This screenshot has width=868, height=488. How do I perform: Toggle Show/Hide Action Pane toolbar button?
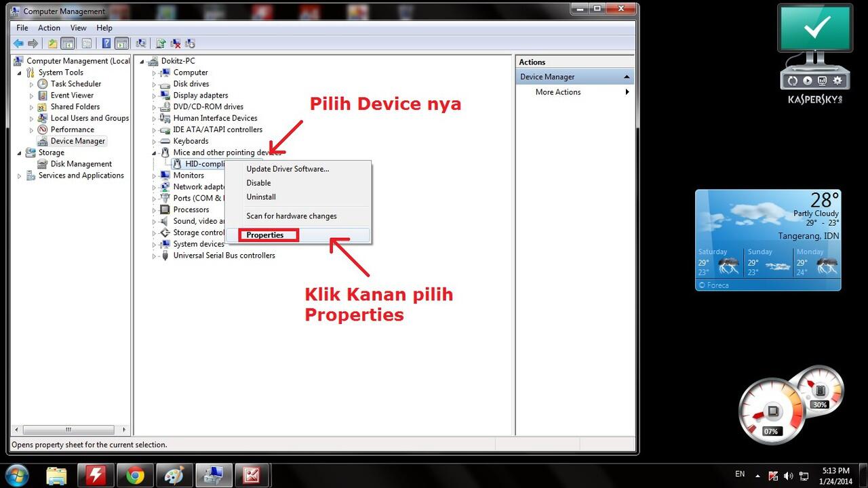pos(122,43)
